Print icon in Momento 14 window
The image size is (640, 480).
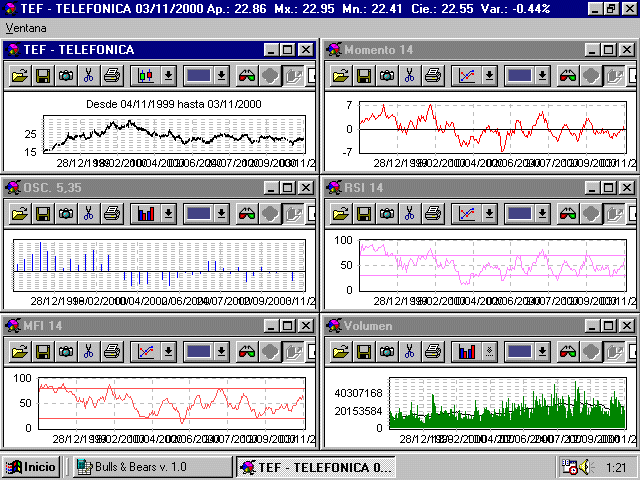pyautogui.click(x=433, y=76)
